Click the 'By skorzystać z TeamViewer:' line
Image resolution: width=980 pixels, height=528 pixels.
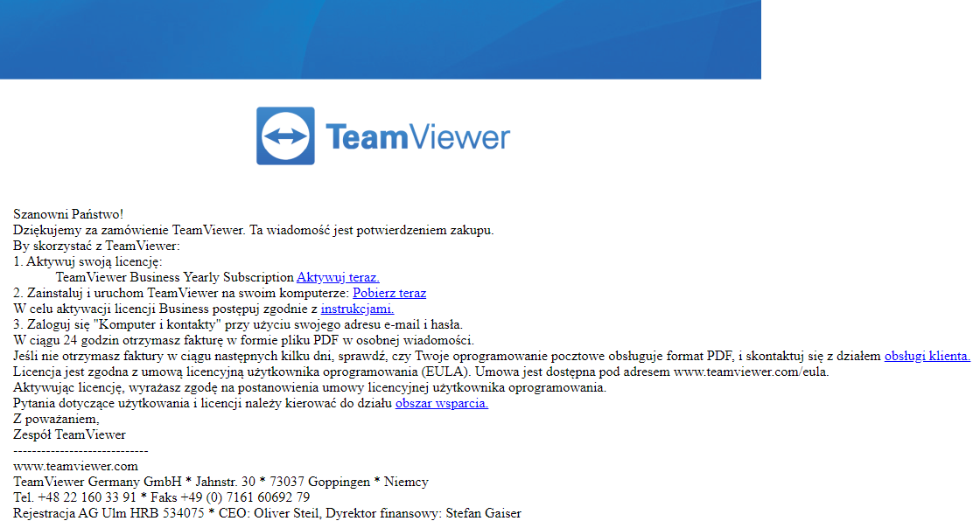click(x=96, y=246)
